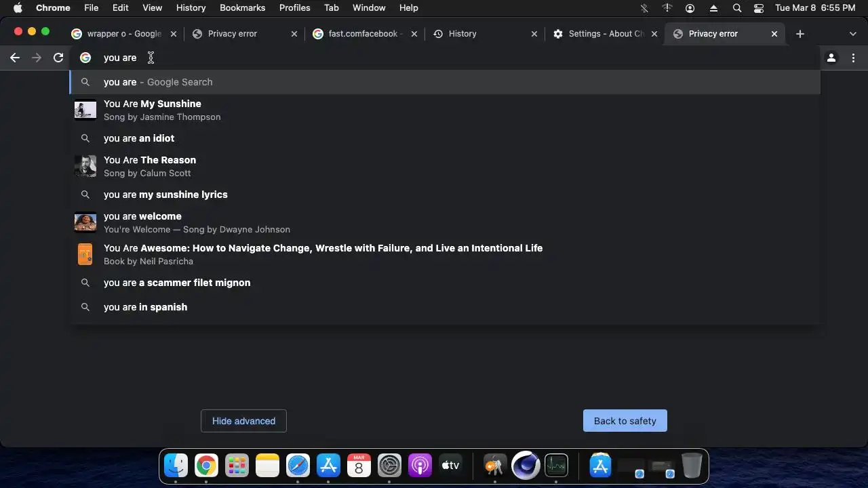Viewport: 868px width, 488px height.
Task: Open the View menu
Action: pos(152,8)
